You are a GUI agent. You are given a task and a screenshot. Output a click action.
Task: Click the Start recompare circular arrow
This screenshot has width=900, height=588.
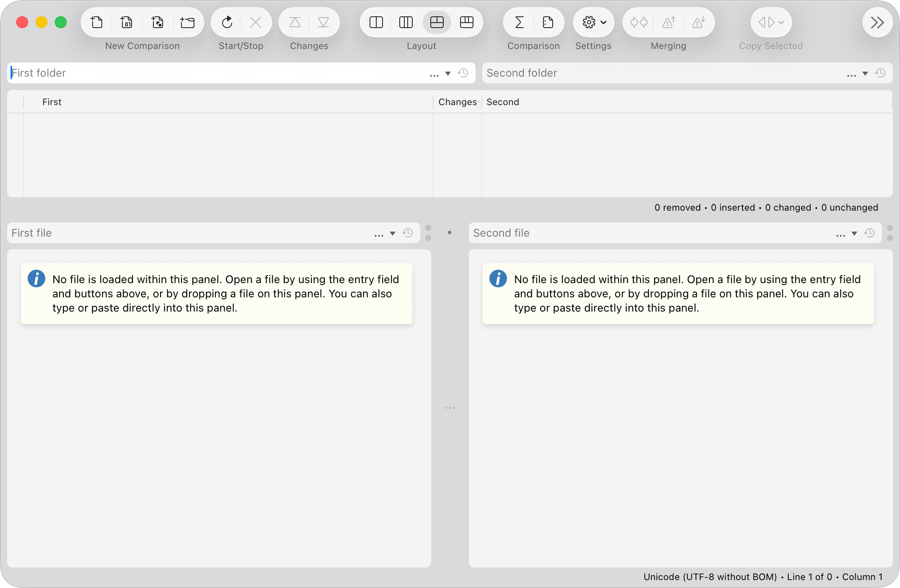click(227, 22)
